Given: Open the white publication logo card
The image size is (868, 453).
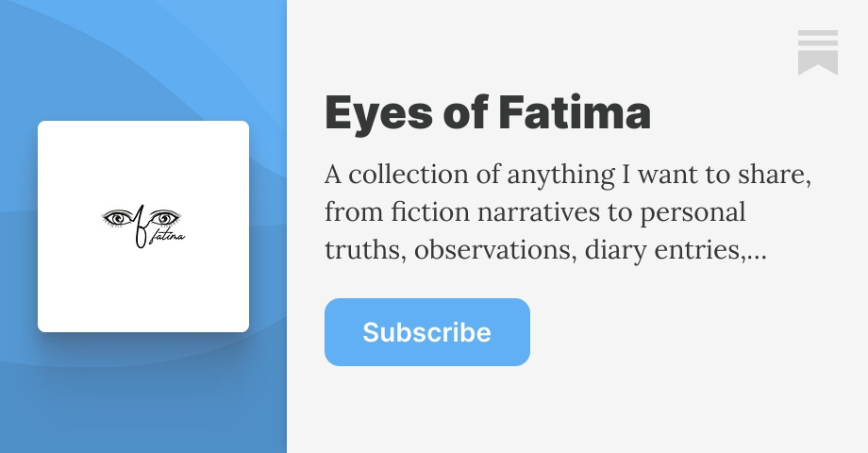Looking at the screenshot, I should tap(143, 226).
